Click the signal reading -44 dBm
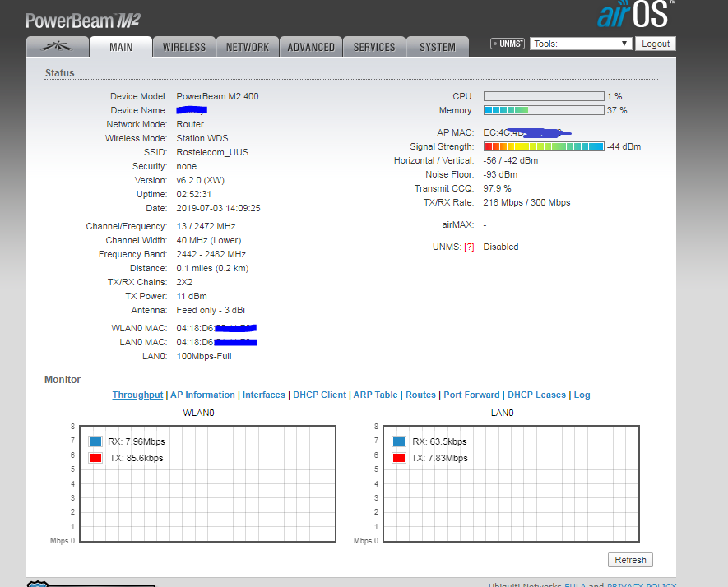728x587 pixels. tap(624, 146)
